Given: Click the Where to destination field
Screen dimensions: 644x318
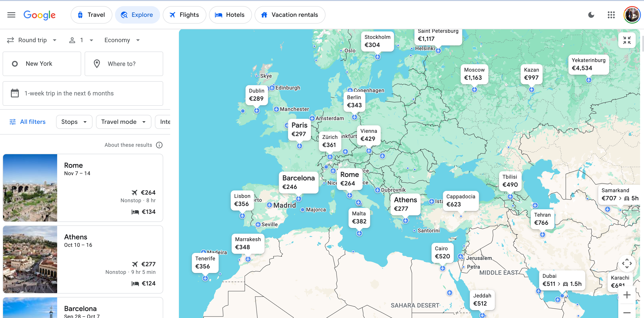Looking at the screenshot, I should [124, 64].
